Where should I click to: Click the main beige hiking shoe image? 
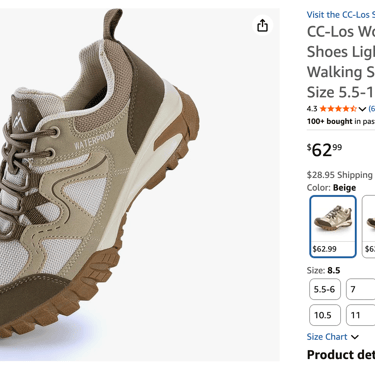coord(100,180)
